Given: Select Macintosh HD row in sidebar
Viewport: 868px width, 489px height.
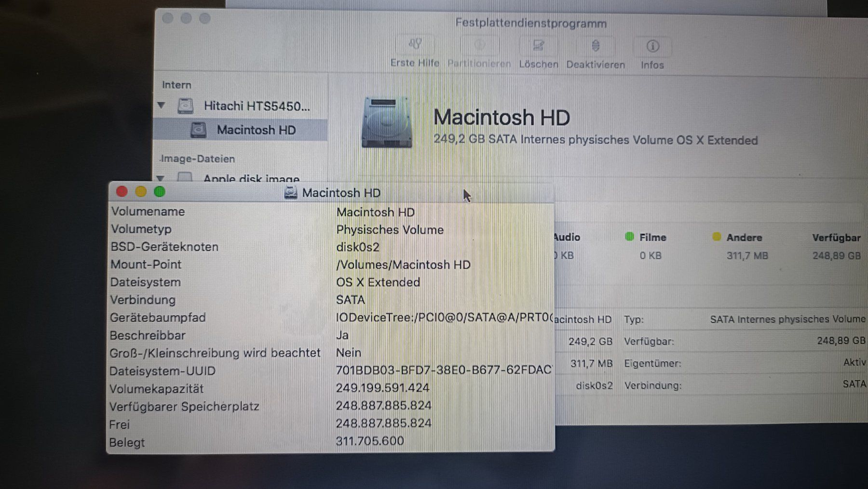Looking at the screenshot, I should click(240, 130).
